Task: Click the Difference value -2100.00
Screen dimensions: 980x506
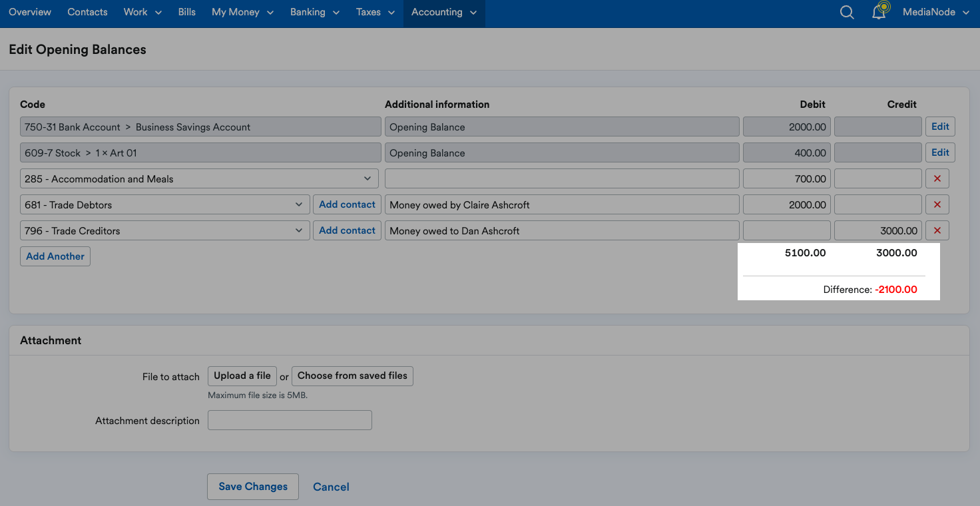Action: pos(896,290)
